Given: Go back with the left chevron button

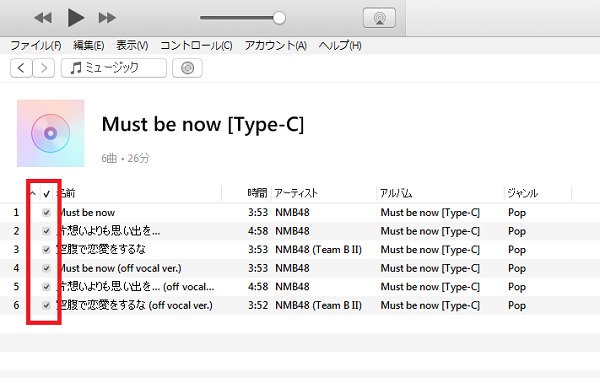Looking at the screenshot, I should 21,68.
